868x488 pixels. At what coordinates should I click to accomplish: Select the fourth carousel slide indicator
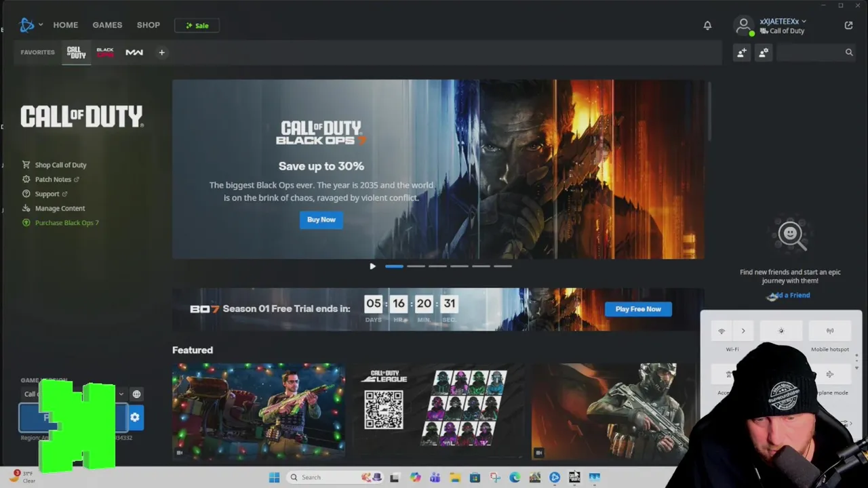pyautogui.click(x=459, y=266)
